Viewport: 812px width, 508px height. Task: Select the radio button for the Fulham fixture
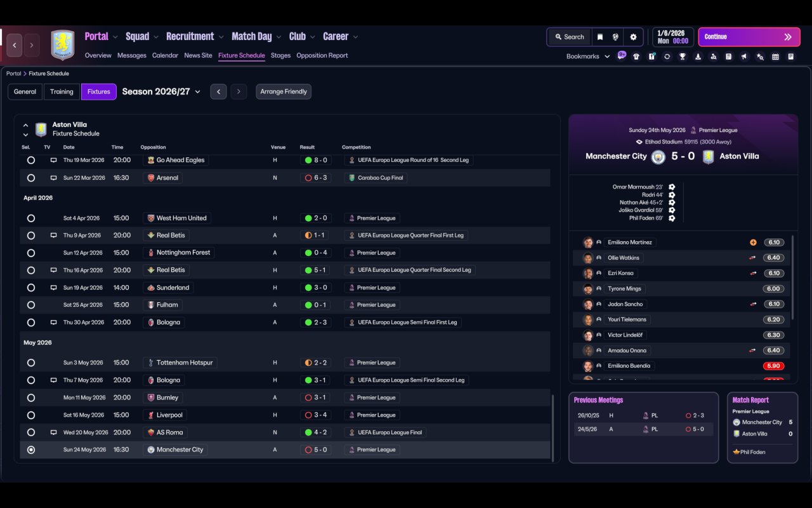[x=31, y=305]
